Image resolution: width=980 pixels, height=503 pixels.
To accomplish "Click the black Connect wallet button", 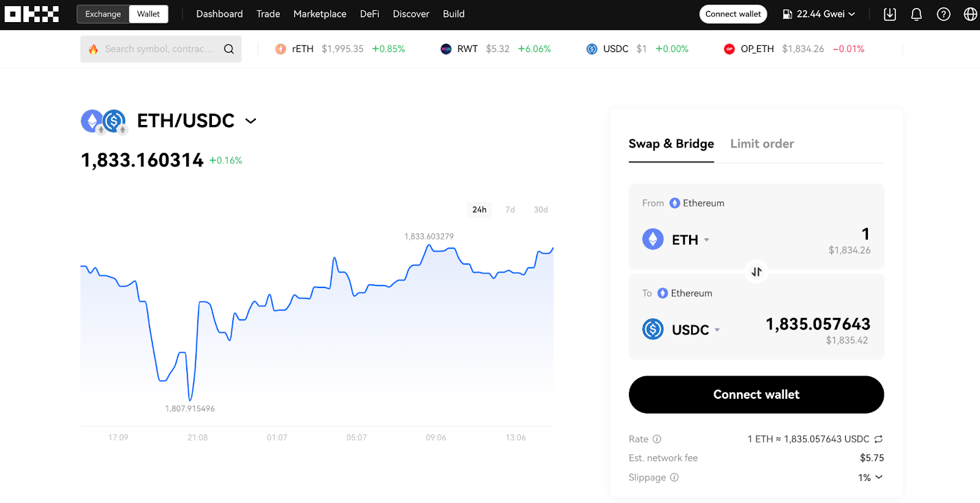I will (756, 395).
